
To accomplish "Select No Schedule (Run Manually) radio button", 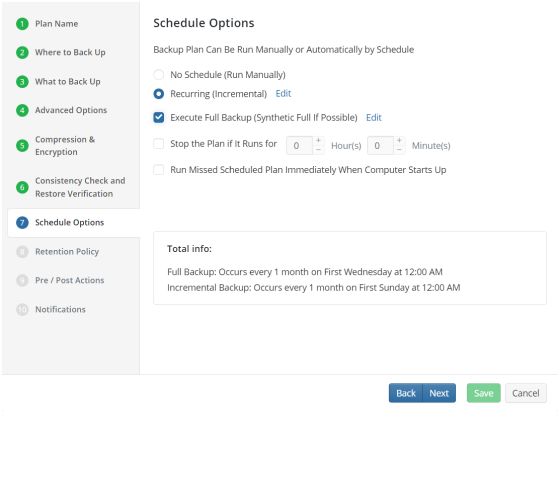I will (x=159, y=75).
